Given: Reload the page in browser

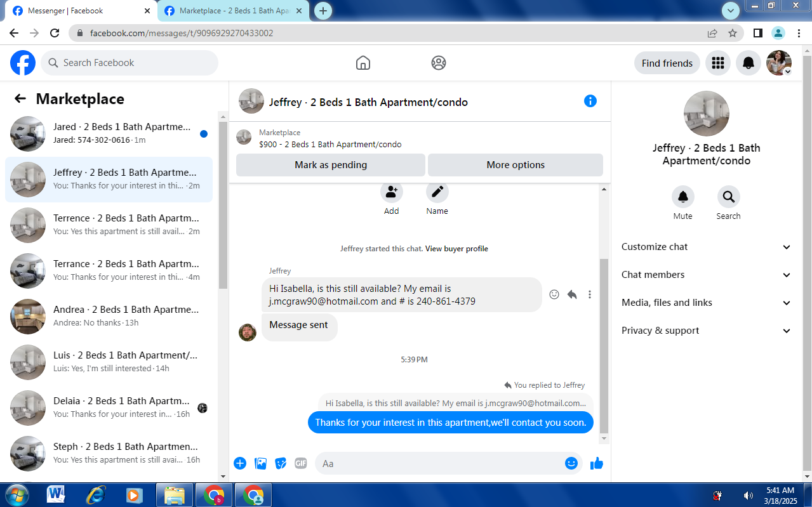Looking at the screenshot, I should pos(55,33).
